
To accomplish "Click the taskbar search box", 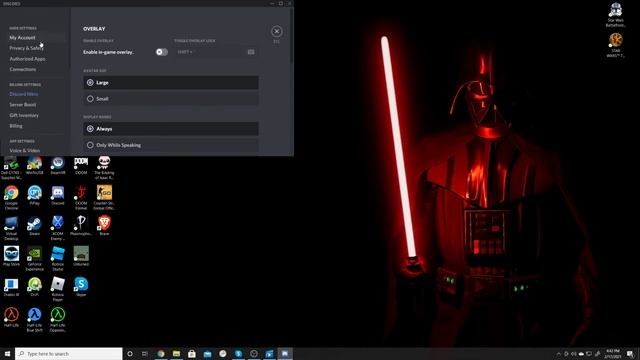I will click(x=69, y=353).
